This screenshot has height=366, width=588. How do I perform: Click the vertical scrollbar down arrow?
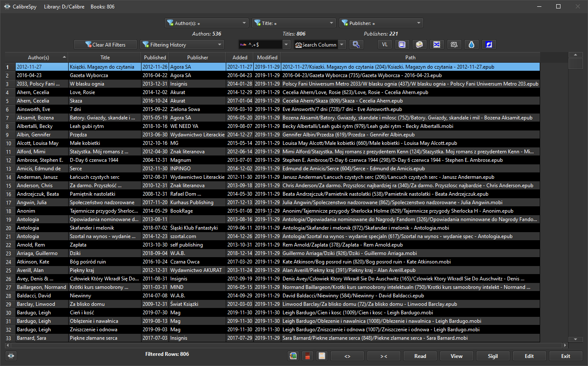point(575,339)
